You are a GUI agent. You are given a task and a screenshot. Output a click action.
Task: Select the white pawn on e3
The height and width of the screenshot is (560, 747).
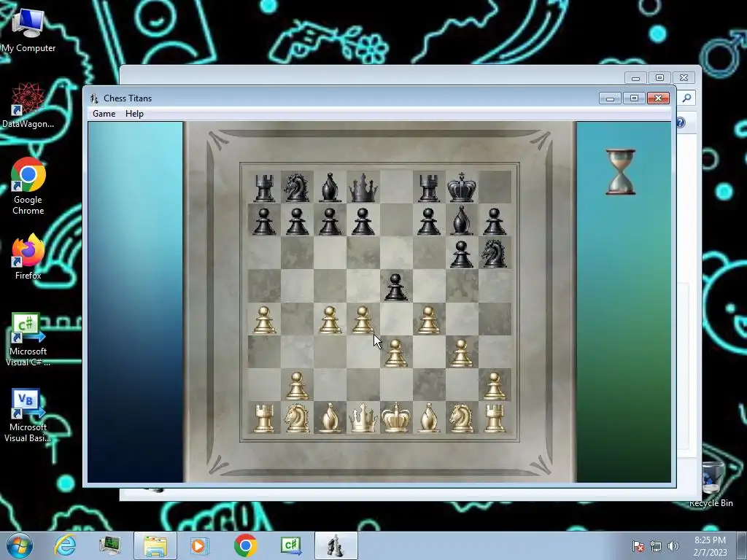coord(396,353)
